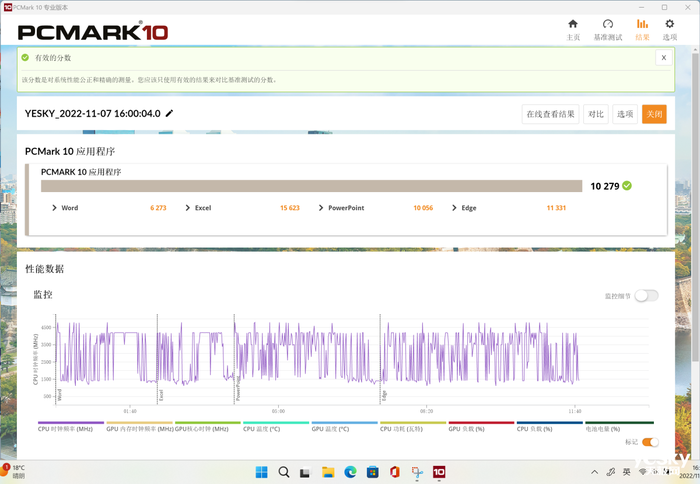Click the Excel marker line on the chart
The width and height of the screenshot is (700, 484).
[x=157, y=359]
